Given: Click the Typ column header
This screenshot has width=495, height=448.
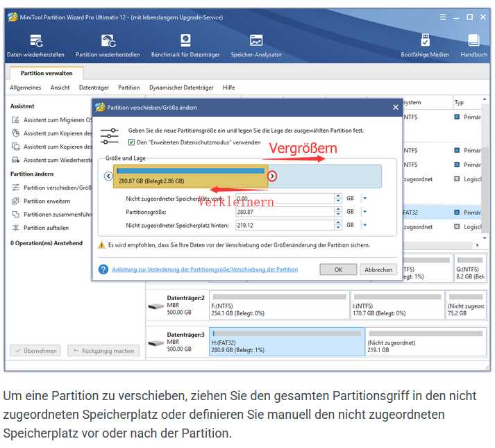Looking at the screenshot, I should (x=467, y=102).
